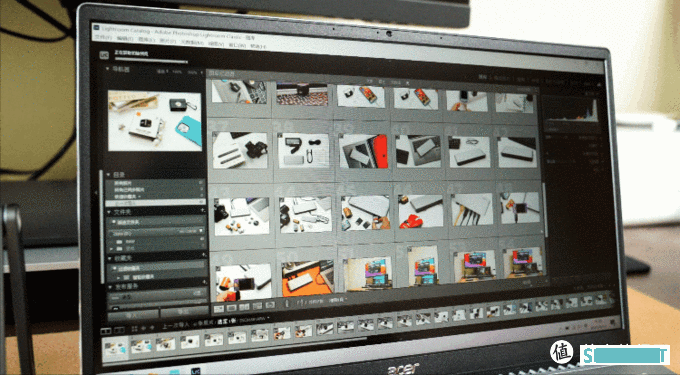Open Compare view from the toolbar
Image resolution: width=680 pixels, height=375 pixels.
tap(245, 307)
